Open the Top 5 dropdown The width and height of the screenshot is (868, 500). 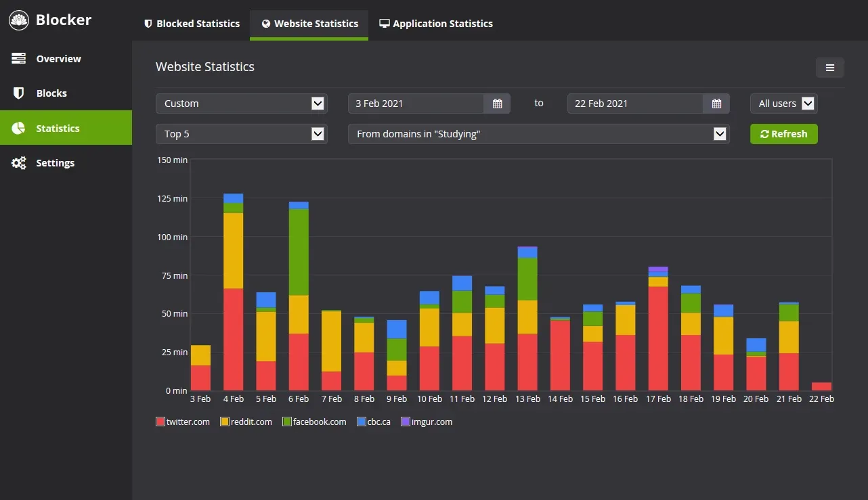pos(241,134)
